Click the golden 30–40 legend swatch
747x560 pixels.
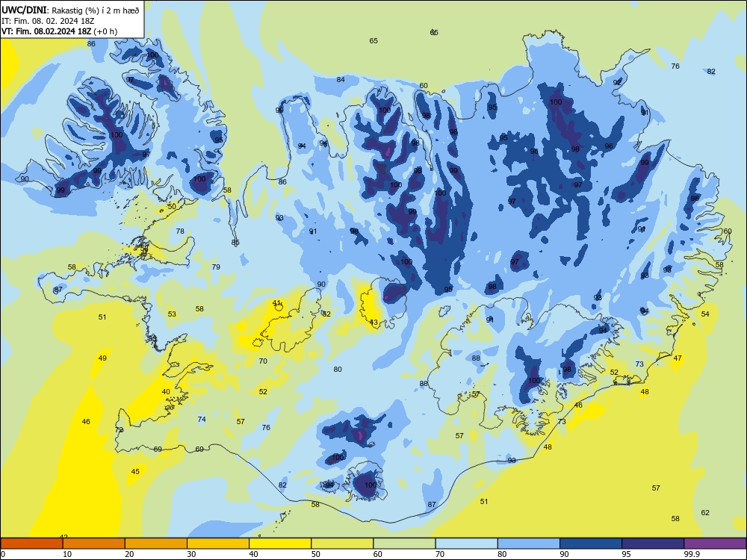tap(218, 544)
